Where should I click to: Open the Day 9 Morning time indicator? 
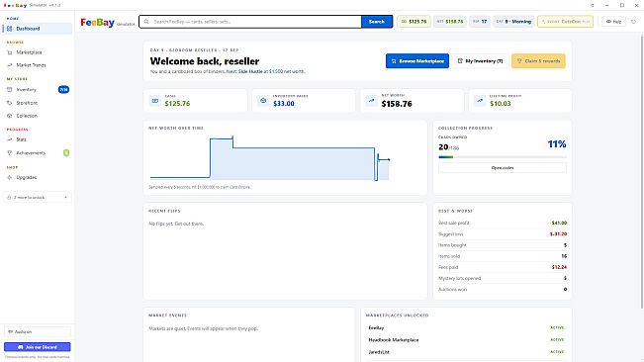(x=513, y=22)
